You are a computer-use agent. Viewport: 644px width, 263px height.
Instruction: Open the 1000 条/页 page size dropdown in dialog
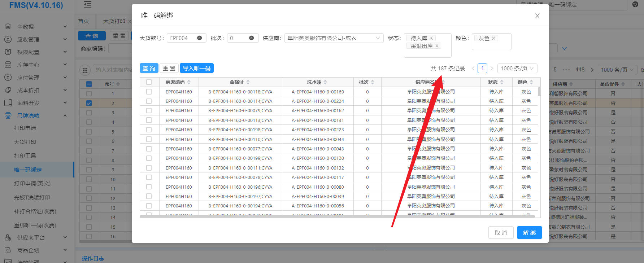[x=517, y=69]
